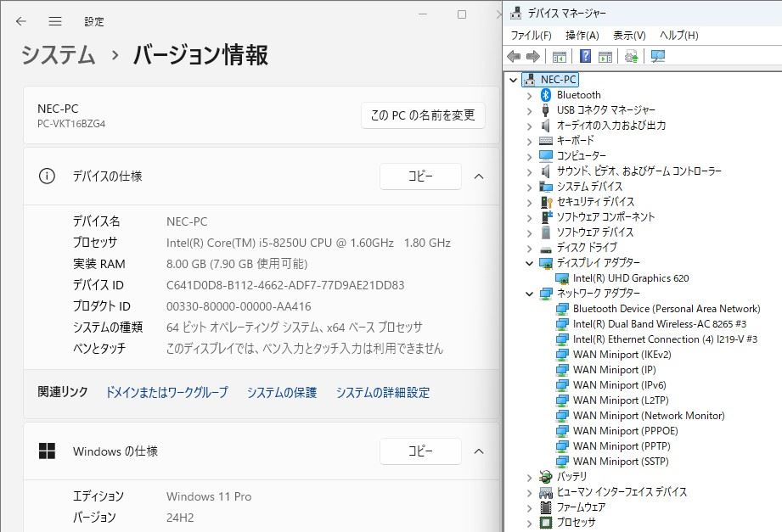Select the バッテリ category icon
The image size is (782, 532).
click(546, 477)
